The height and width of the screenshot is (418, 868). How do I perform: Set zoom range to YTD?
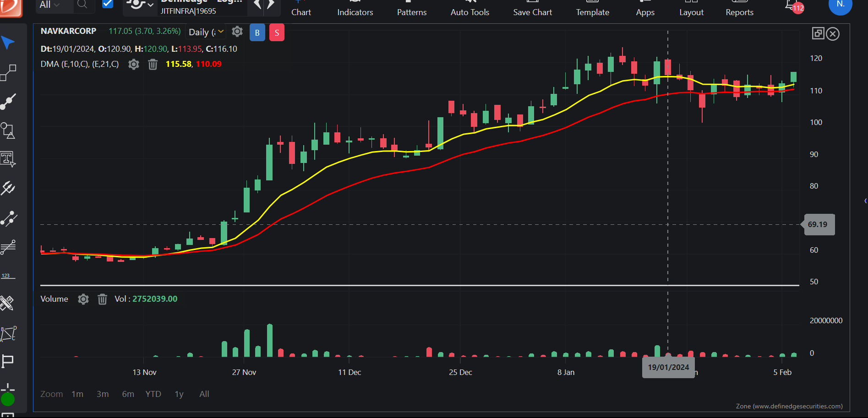(153, 394)
